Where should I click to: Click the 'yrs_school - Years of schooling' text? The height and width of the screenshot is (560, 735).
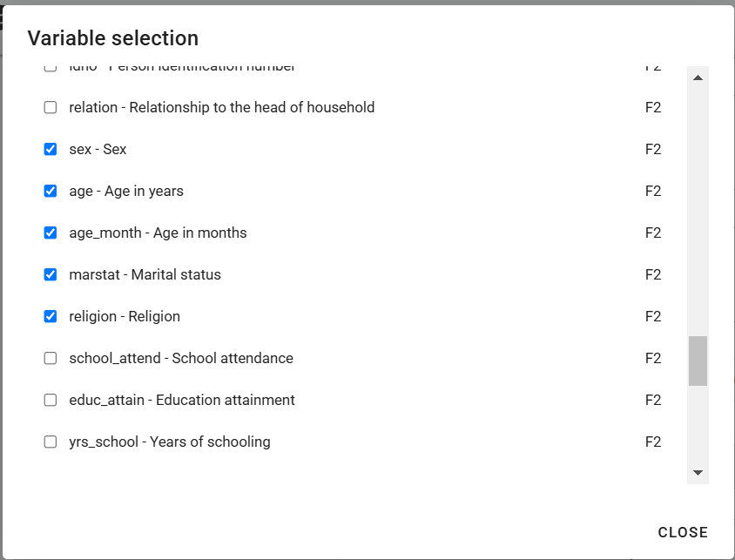click(170, 442)
